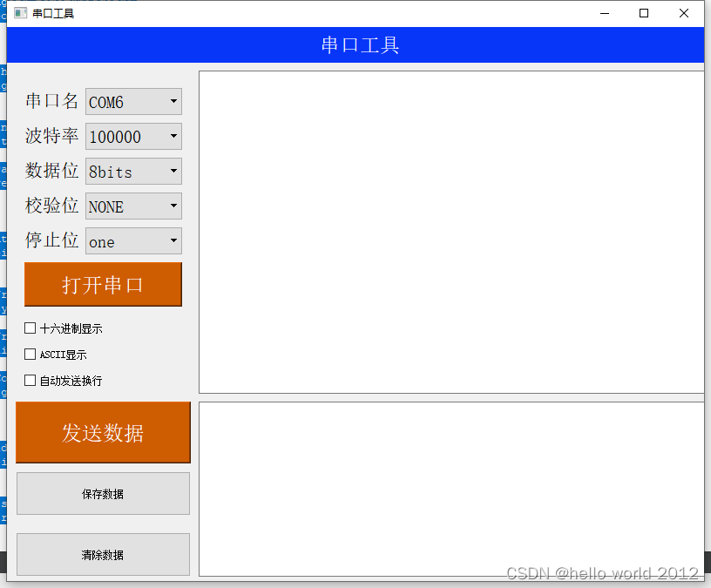This screenshot has height=588, width=711.
Task: Click the 停止位 label
Action: (51, 240)
